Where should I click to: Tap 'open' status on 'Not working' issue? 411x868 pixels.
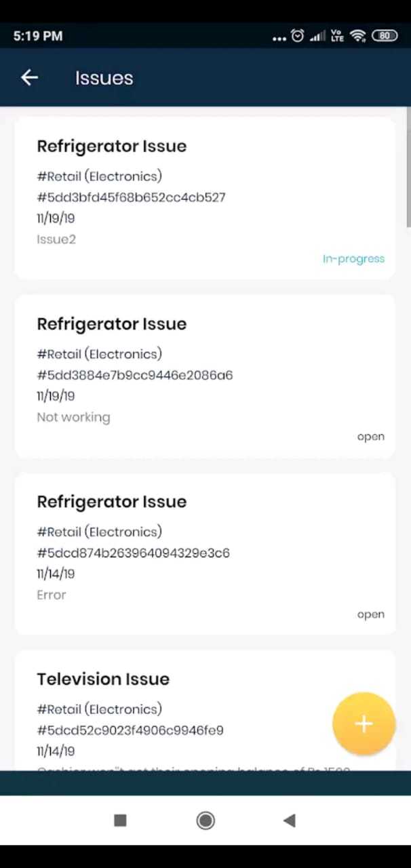[x=370, y=437]
